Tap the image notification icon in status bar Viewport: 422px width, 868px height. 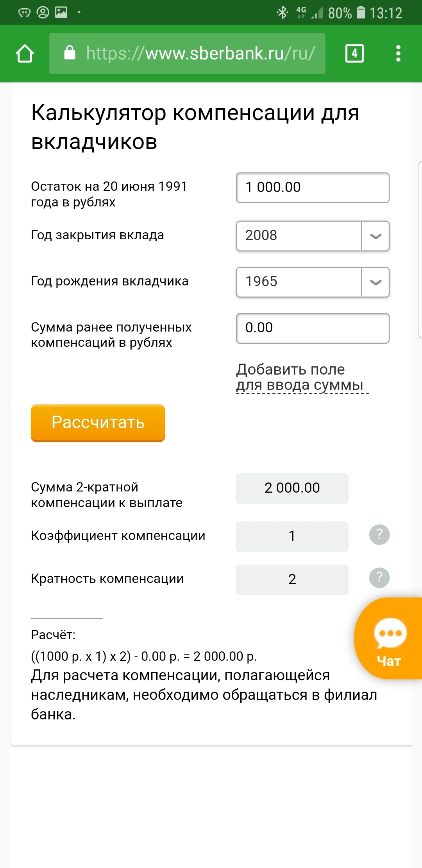pos(61,13)
